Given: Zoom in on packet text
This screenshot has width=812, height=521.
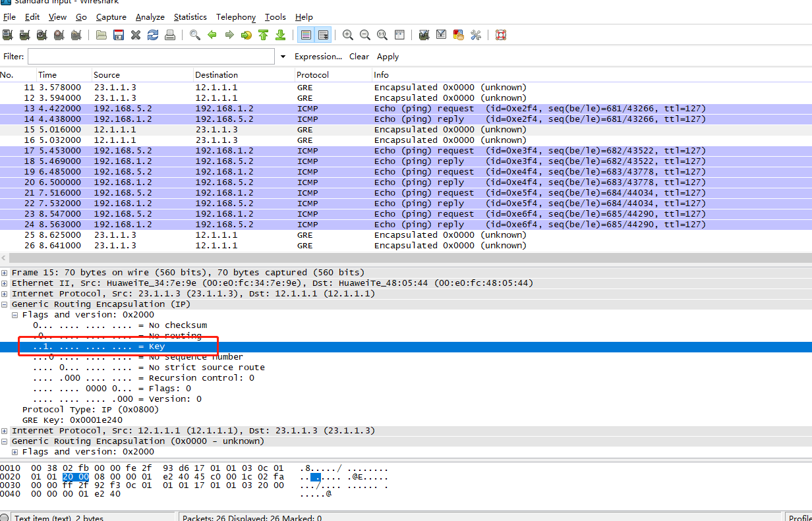Looking at the screenshot, I should coord(348,35).
